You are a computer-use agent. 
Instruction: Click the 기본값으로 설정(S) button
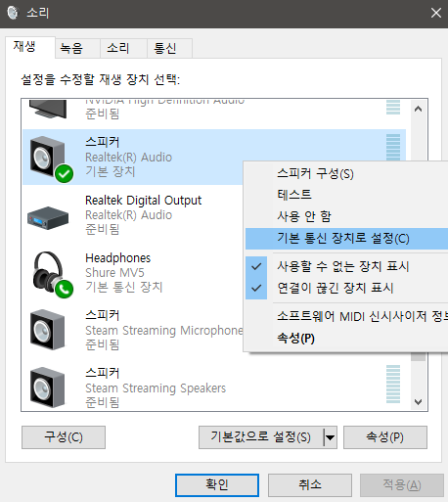(261, 437)
